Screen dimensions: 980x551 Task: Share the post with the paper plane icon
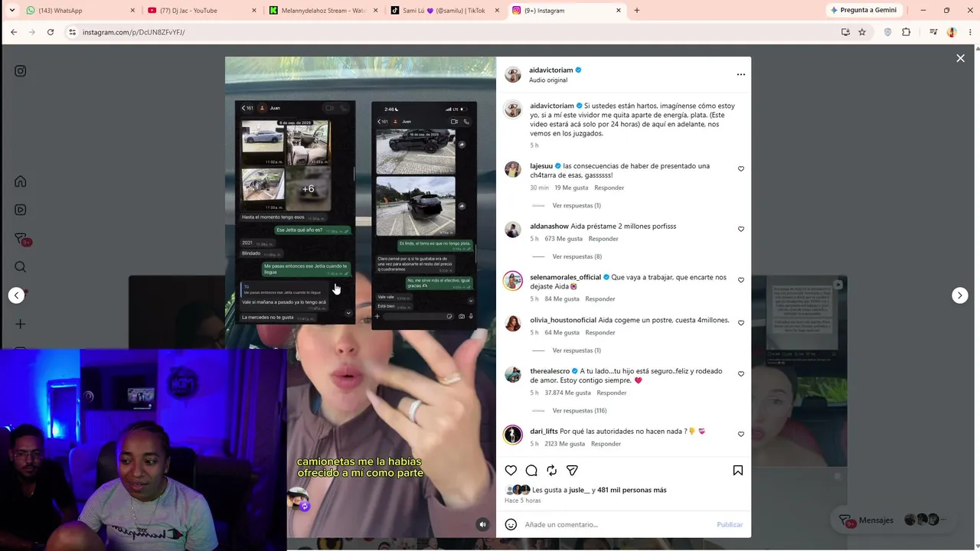pos(572,471)
